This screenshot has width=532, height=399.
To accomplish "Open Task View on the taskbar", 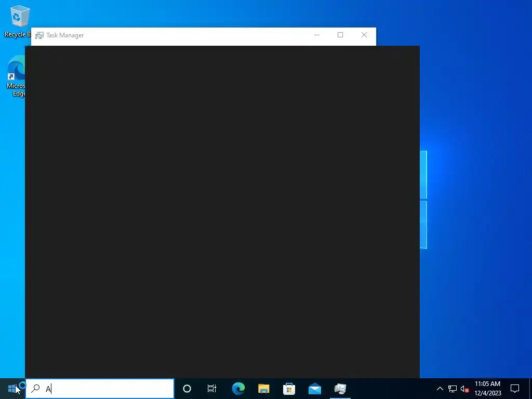I will pyautogui.click(x=212, y=389).
